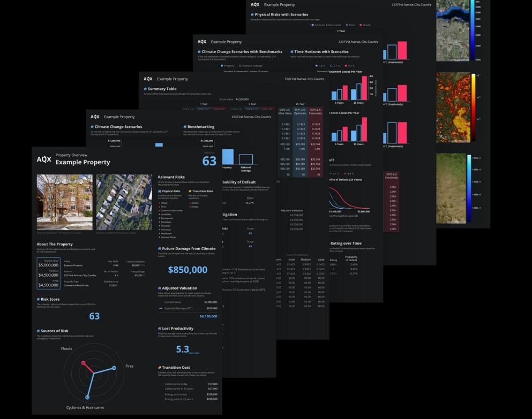Viewport: 532px width, 419px height.
Task: Click the AQX logo on Summary Table page
Action: (148, 79)
